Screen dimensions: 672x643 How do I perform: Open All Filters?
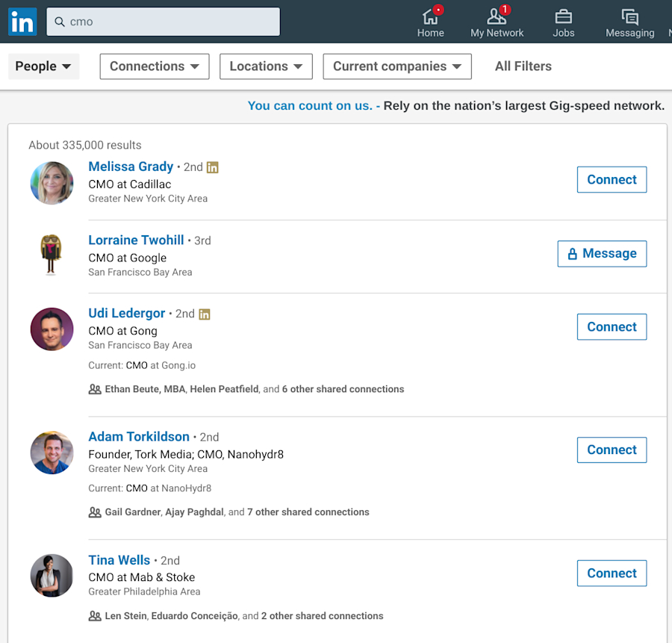[x=523, y=66]
